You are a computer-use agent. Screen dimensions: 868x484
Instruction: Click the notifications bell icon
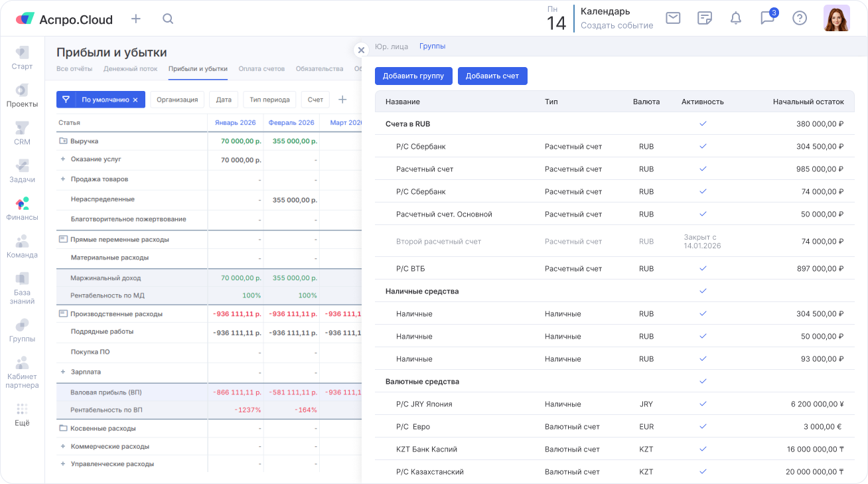click(736, 18)
